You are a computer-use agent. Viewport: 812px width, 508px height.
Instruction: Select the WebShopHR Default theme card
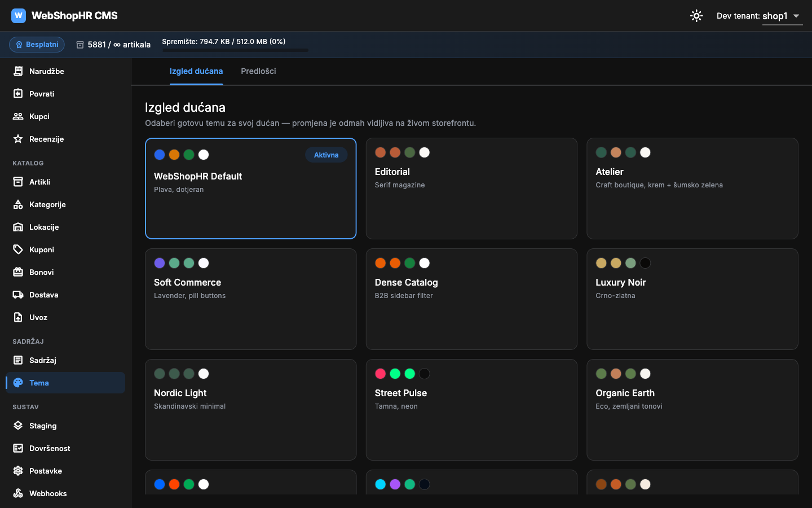(251, 189)
